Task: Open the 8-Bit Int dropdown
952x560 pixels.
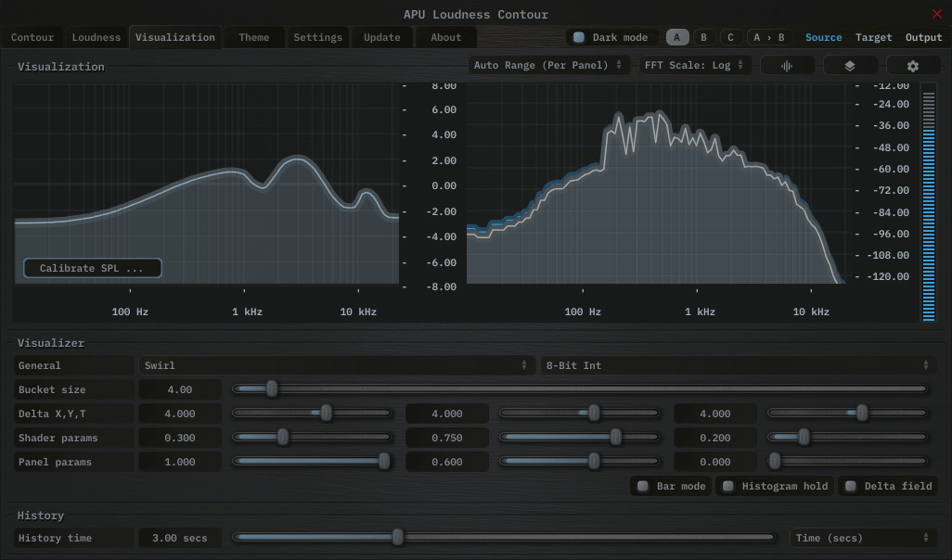Action: click(738, 365)
